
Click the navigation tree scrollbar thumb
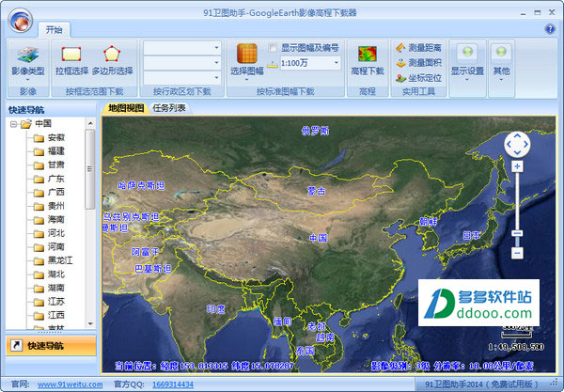click(x=90, y=169)
